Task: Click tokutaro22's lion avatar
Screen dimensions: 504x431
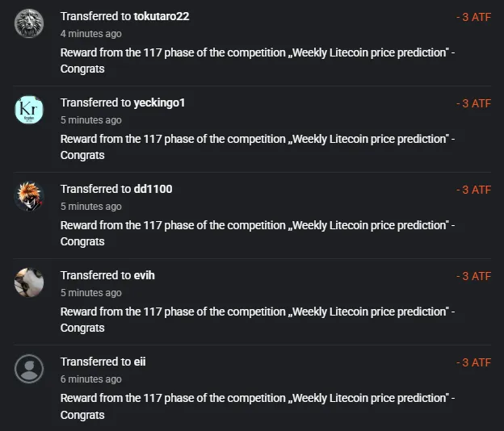Action: tap(29, 23)
